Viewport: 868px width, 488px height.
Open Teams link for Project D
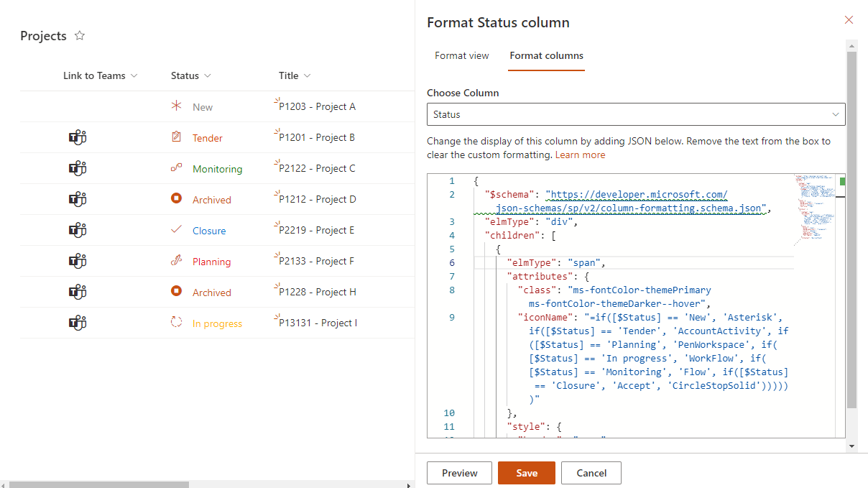(78, 199)
